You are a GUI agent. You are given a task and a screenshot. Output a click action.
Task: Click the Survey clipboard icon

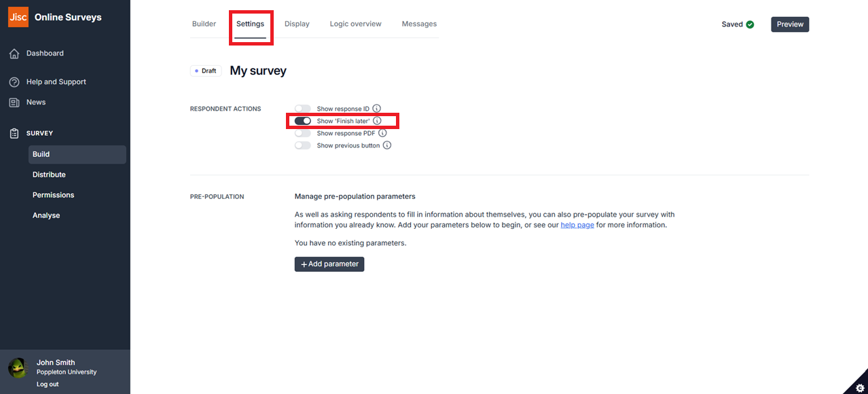(14, 134)
